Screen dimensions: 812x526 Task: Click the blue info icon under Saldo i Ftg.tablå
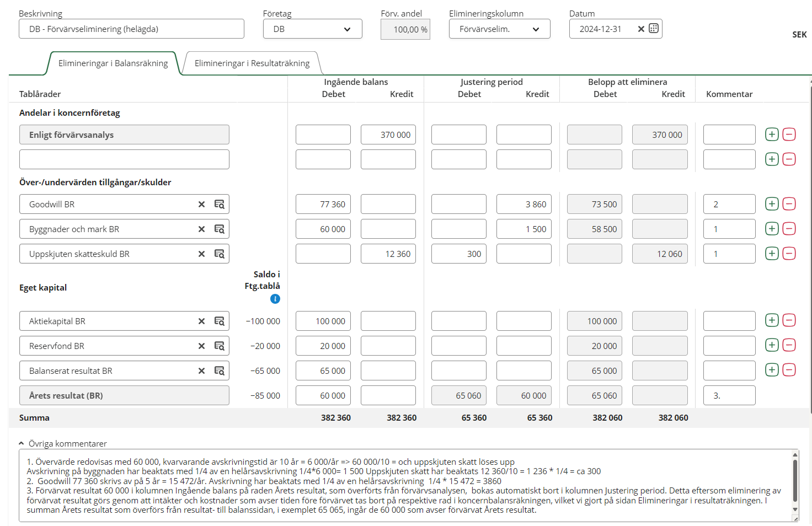tap(275, 299)
